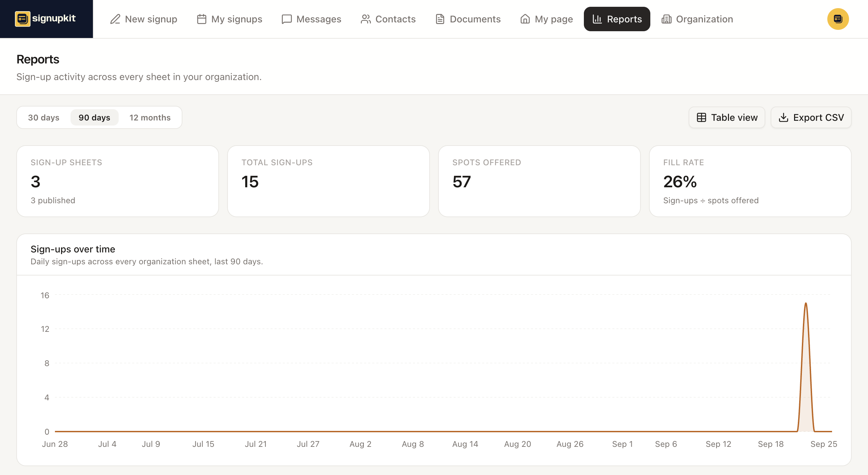Switch range to 30 days
868x475 pixels.
[x=44, y=117]
